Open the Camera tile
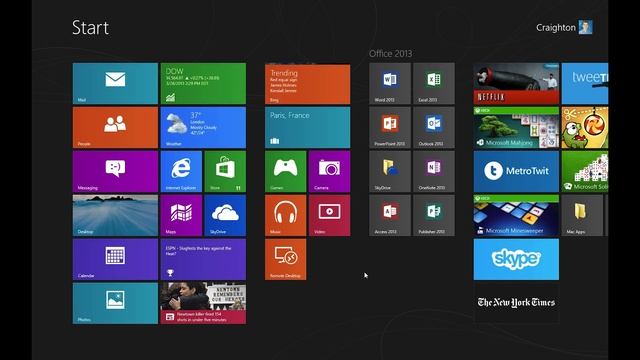 [329, 171]
